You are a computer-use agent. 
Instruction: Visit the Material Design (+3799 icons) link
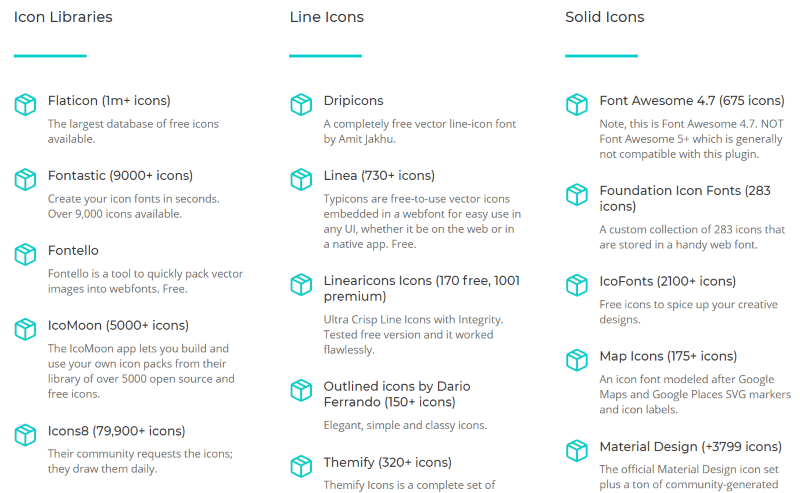690,447
